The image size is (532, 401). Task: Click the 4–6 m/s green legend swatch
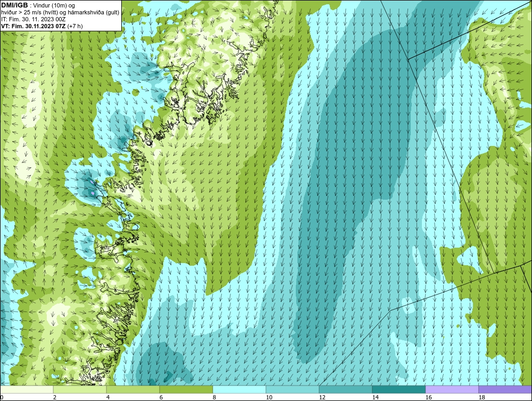coord(133,389)
